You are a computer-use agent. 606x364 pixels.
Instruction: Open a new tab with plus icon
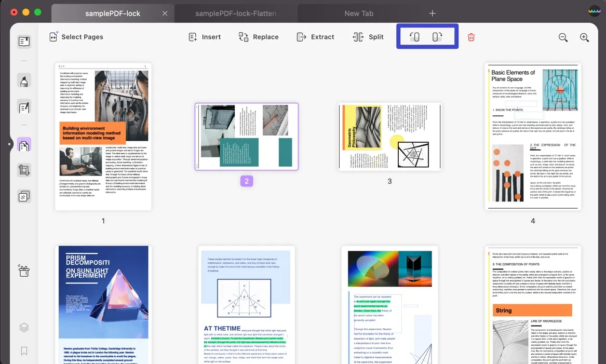[433, 14]
